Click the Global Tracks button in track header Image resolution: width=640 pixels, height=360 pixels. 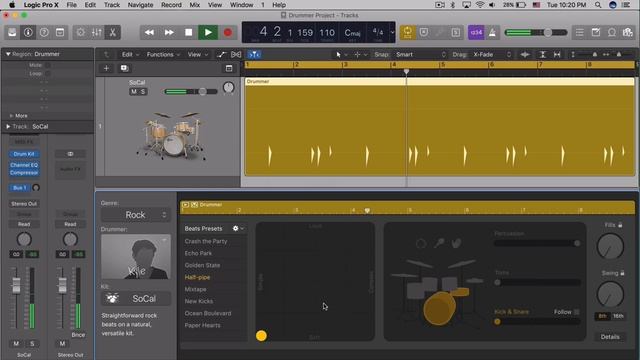click(229, 68)
